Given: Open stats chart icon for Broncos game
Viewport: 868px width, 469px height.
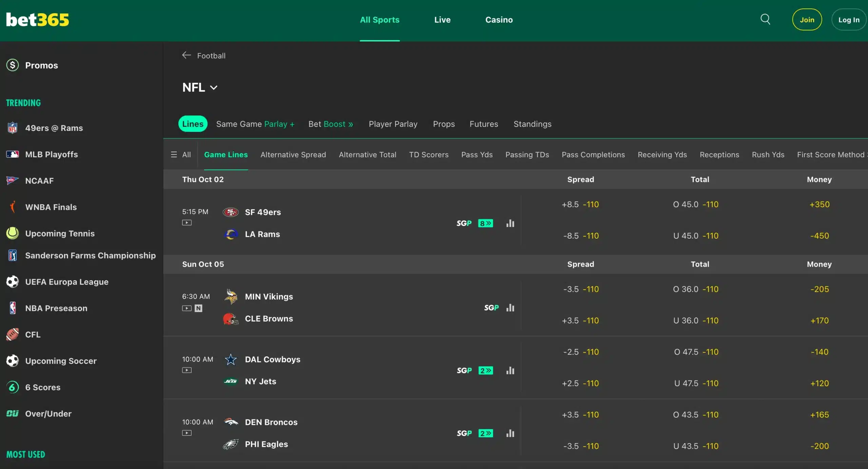Looking at the screenshot, I should (x=510, y=433).
